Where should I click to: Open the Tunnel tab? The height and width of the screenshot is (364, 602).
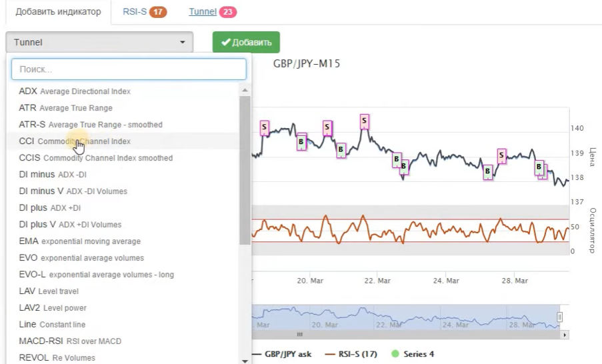coord(213,12)
